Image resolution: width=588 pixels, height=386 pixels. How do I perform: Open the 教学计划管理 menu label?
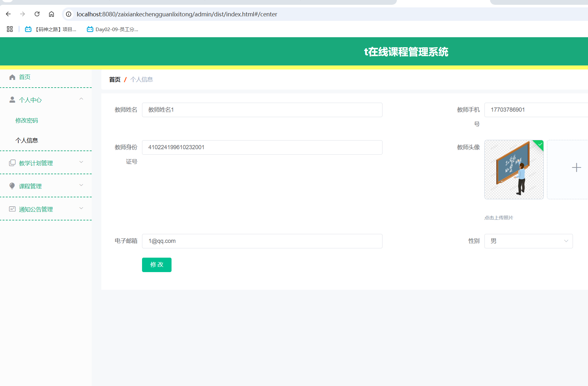(36, 163)
